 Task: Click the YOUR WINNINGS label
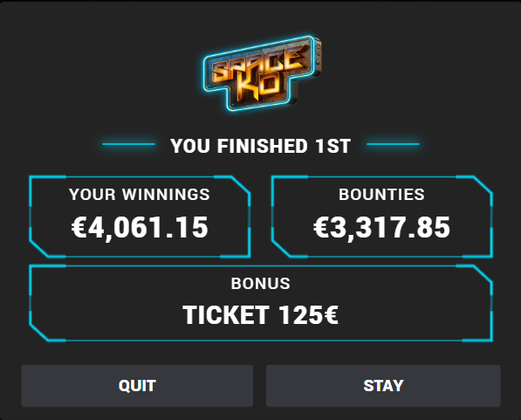click(x=140, y=194)
